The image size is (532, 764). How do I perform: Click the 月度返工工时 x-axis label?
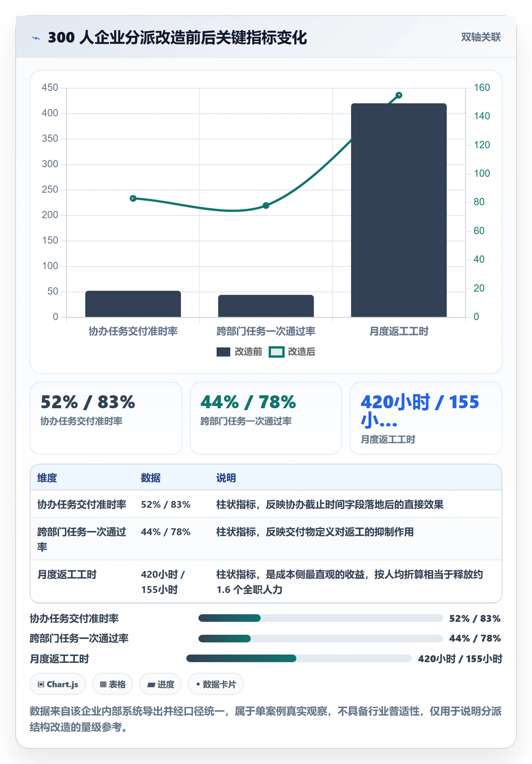pyautogui.click(x=399, y=331)
